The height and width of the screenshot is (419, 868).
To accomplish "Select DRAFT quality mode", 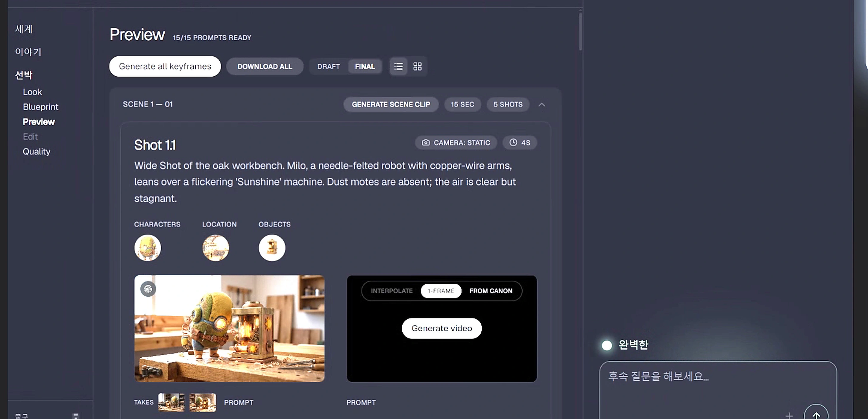I will (329, 66).
